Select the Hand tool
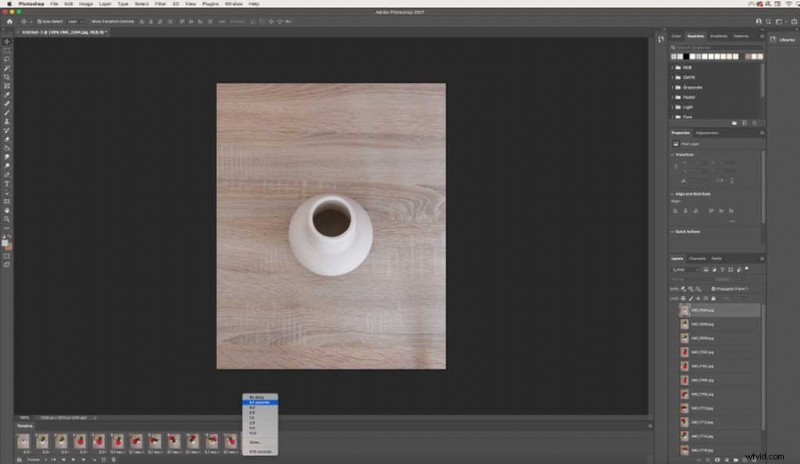The width and height of the screenshot is (800, 464). [7, 210]
